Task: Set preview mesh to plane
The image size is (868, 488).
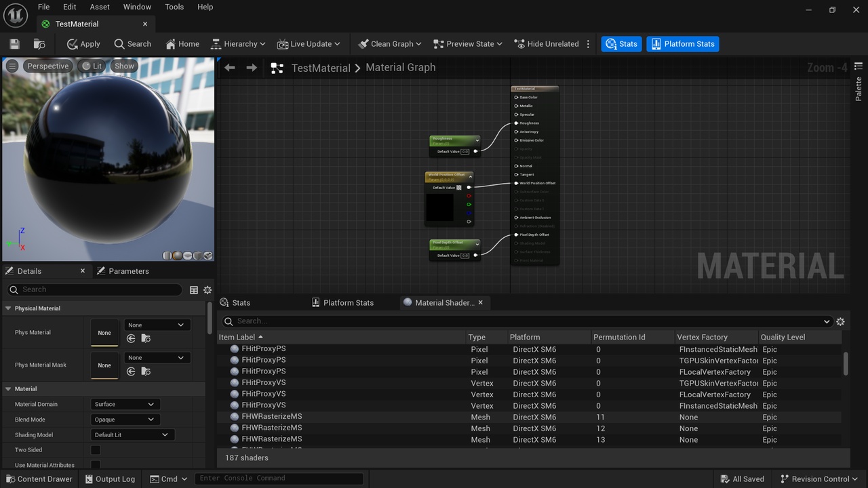Action: click(x=187, y=256)
